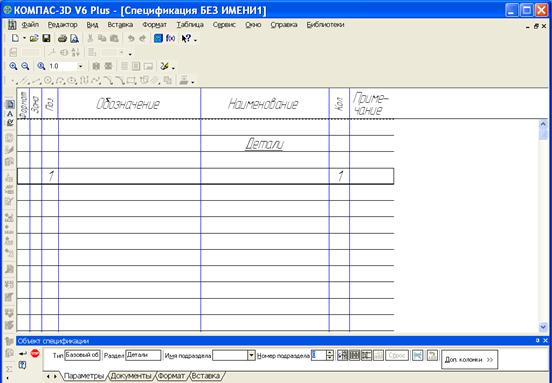Click vertical scrollbar up arrow
Image resolution: width=552 pixels, height=383 pixels.
point(543,124)
